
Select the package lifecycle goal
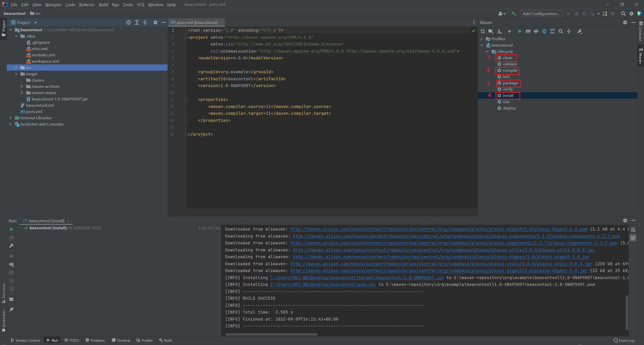point(510,83)
